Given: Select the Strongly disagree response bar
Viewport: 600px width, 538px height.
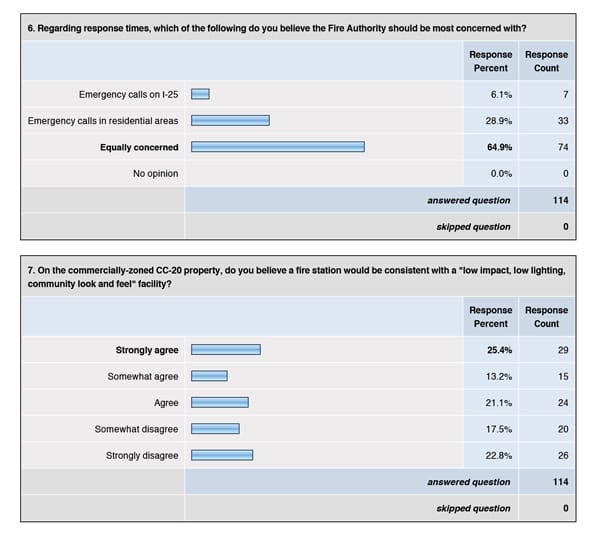Looking at the screenshot, I should (221, 455).
